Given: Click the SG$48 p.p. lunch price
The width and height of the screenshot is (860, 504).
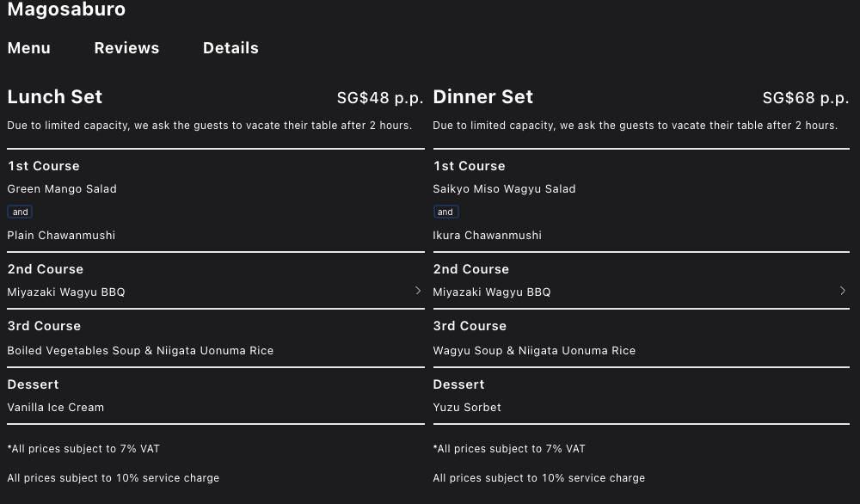Looking at the screenshot, I should [x=380, y=98].
